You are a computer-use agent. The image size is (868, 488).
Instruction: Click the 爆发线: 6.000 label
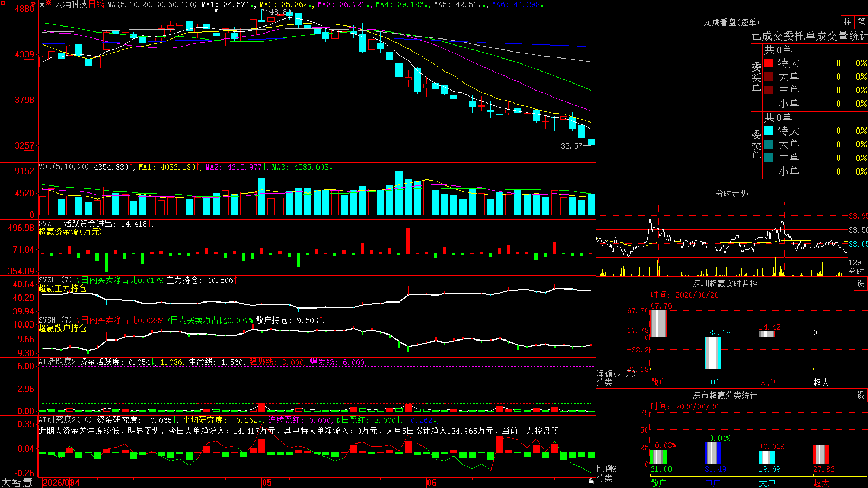[x=338, y=362]
